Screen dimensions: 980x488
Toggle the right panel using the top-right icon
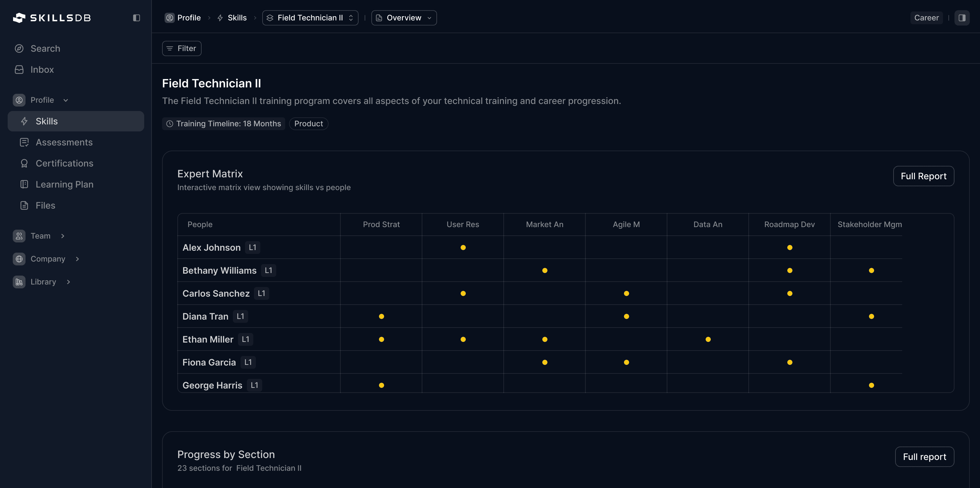point(962,18)
